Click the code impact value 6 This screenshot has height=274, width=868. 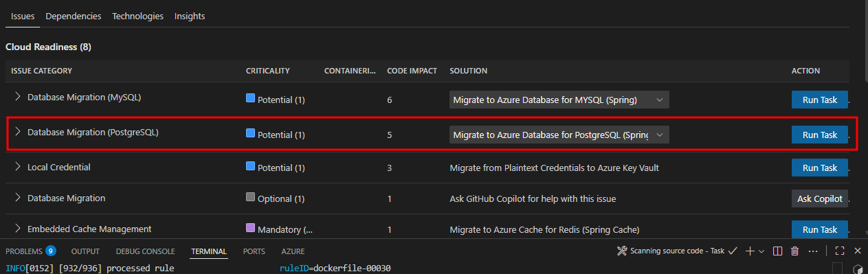pyautogui.click(x=390, y=100)
